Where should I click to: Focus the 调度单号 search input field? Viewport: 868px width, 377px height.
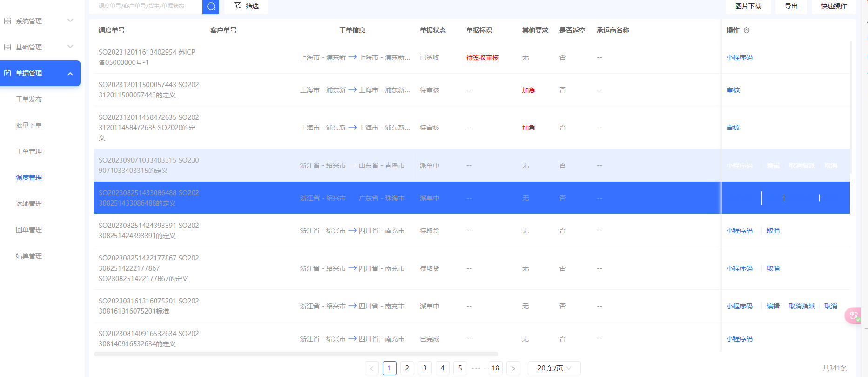(146, 7)
